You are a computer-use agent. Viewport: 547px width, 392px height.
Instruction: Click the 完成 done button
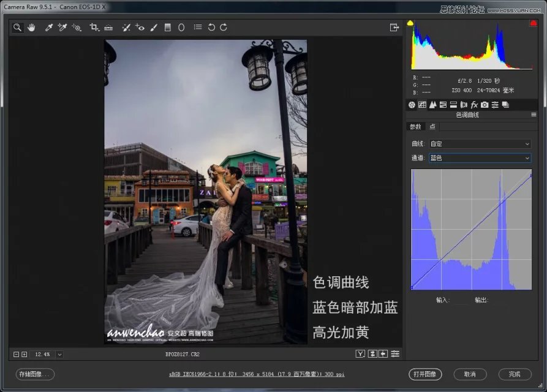515,374
